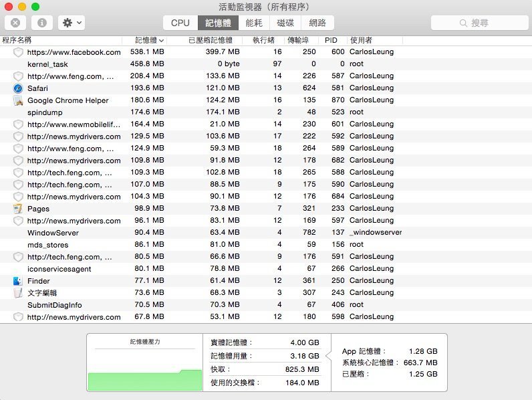This screenshot has width=532, height=400.
Task: Click shield icon on PID 592 row
Action: 18,136
